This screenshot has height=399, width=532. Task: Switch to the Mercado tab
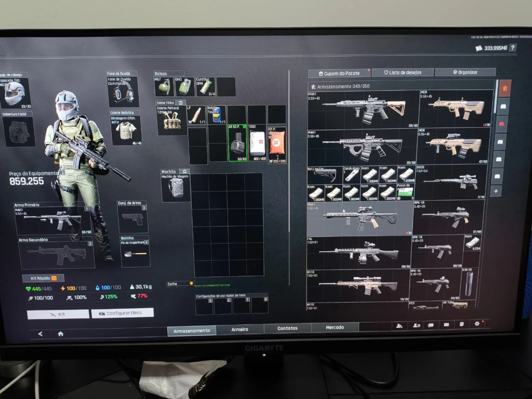pos(335,327)
